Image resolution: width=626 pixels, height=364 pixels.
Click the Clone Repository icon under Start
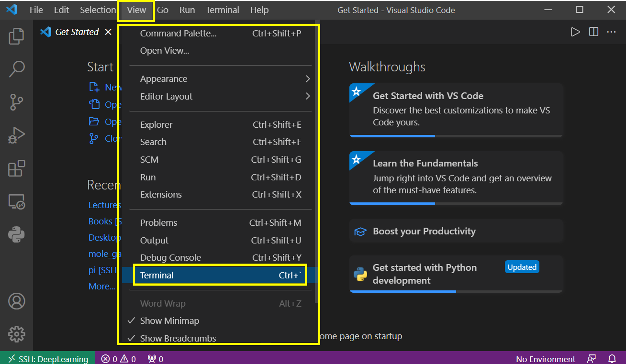tap(94, 138)
